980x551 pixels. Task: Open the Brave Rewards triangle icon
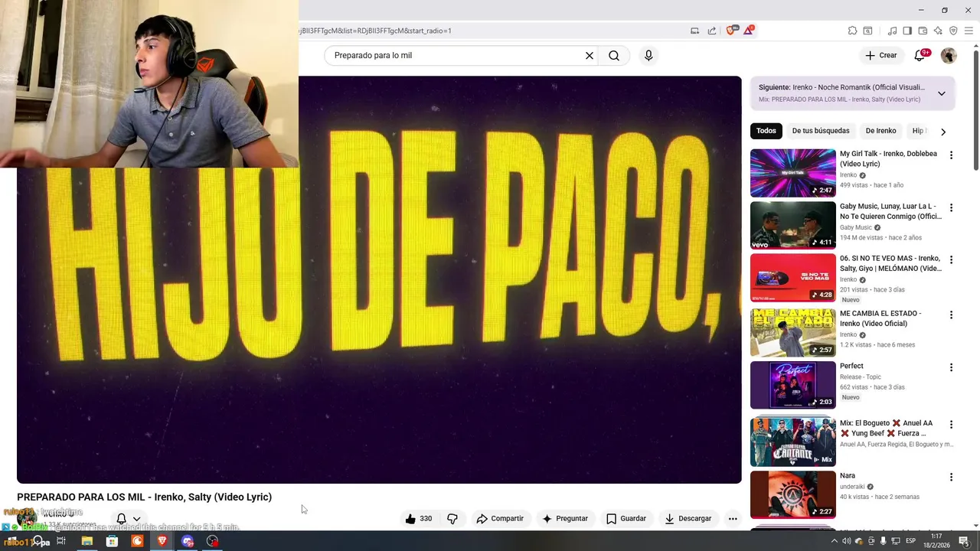748,31
